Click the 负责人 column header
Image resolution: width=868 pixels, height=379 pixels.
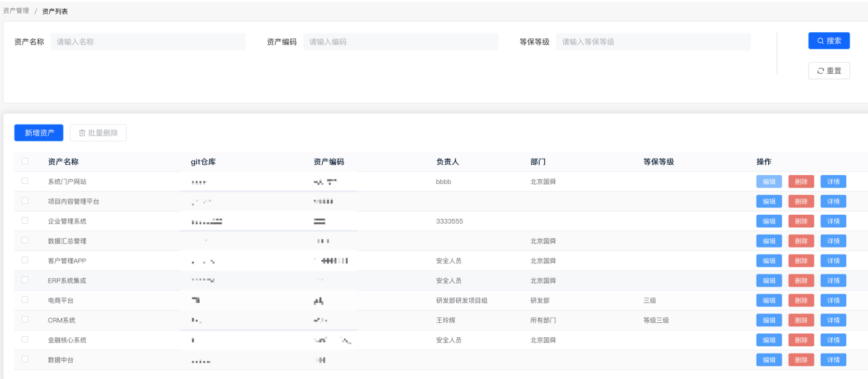[x=447, y=162]
